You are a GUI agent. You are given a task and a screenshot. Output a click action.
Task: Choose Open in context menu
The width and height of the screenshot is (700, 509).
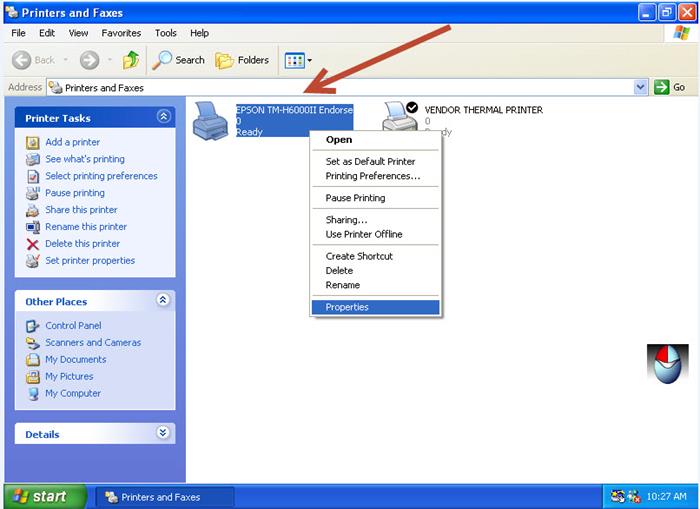point(375,140)
